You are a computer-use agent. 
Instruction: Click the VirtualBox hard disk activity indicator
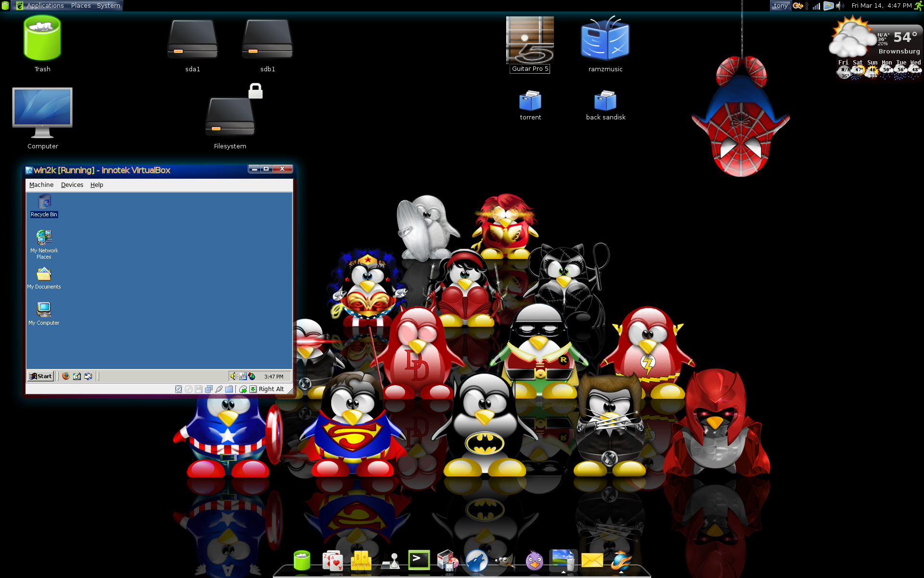pyautogui.click(x=179, y=389)
